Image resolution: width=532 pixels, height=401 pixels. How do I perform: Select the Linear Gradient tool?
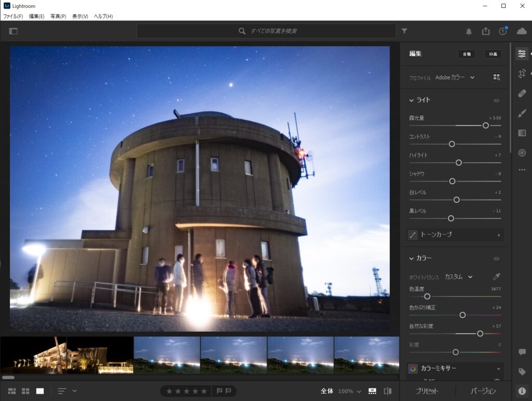[522, 133]
